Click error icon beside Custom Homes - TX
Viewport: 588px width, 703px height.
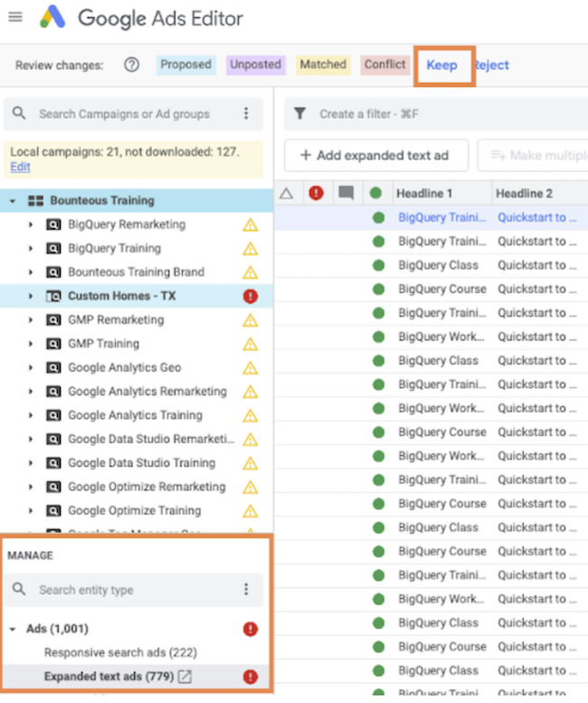[250, 297]
